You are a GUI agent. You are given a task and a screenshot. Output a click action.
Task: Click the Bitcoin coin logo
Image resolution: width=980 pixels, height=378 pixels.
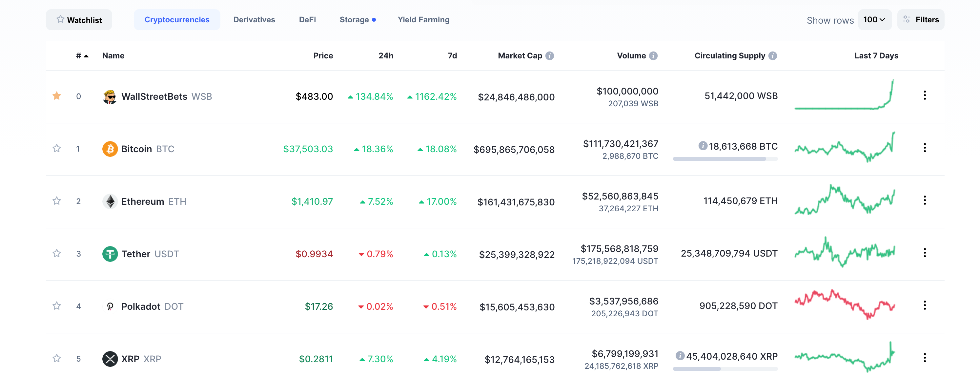pos(110,149)
